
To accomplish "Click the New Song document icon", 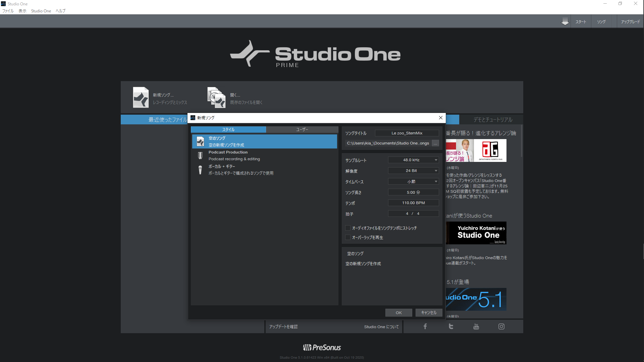I will [x=141, y=98].
